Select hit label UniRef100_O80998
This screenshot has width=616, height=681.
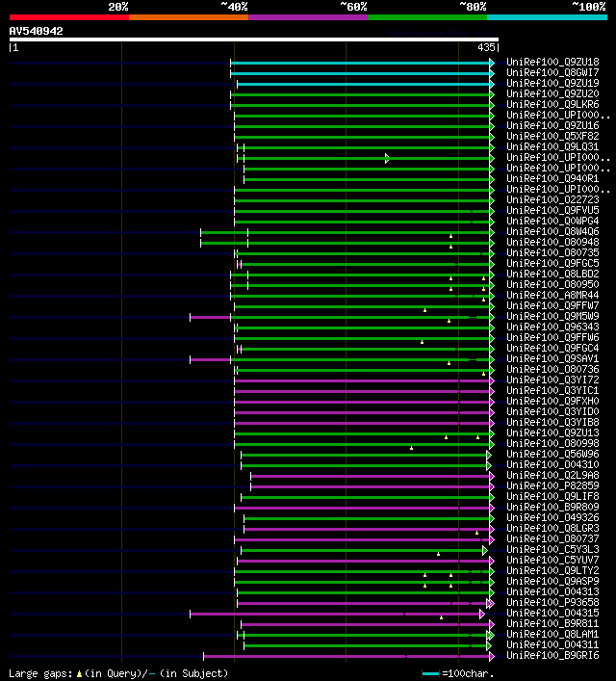[552, 443]
